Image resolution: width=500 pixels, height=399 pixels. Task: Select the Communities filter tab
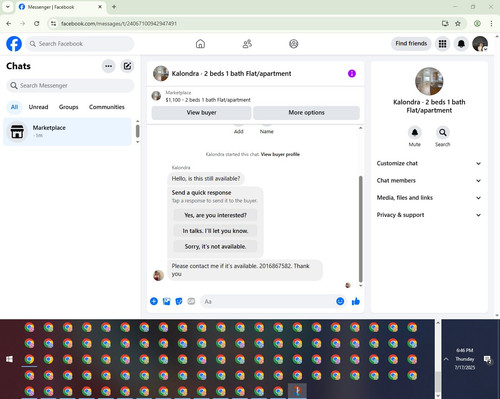[107, 107]
